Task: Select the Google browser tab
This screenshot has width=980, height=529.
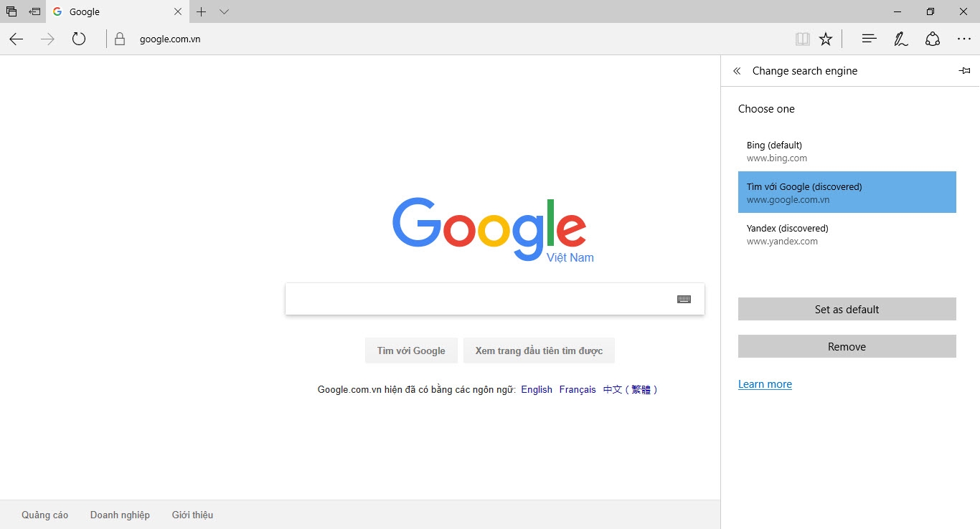Action: pos(118,11)
